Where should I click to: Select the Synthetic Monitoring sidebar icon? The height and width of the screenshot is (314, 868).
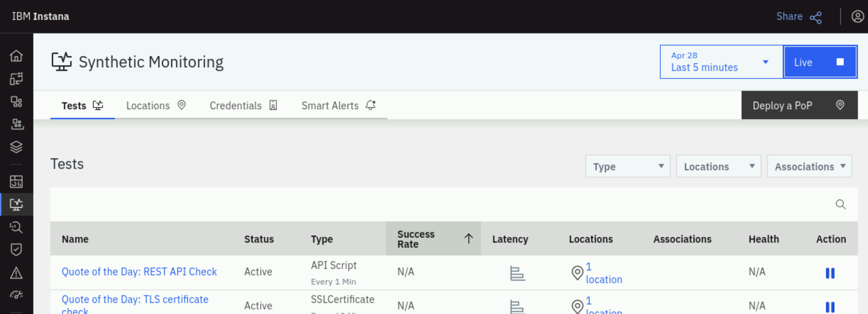[16, 204]
